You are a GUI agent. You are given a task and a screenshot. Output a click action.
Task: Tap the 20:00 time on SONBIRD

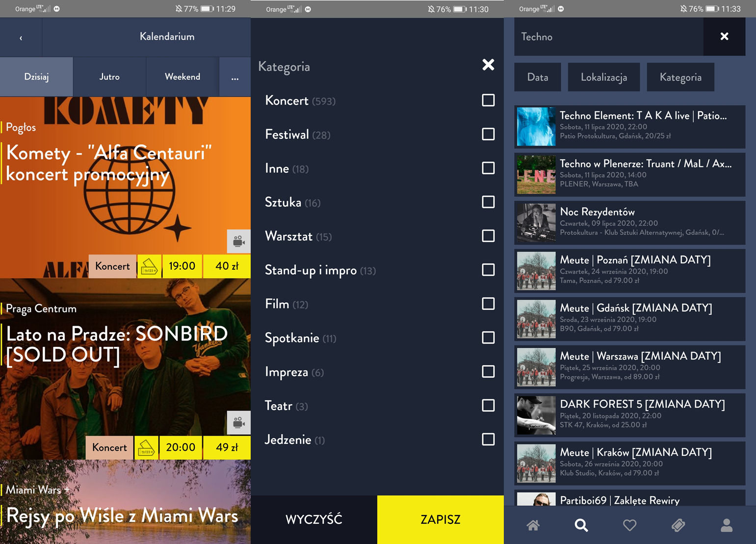pyautogui.click(x=181, y=448)
